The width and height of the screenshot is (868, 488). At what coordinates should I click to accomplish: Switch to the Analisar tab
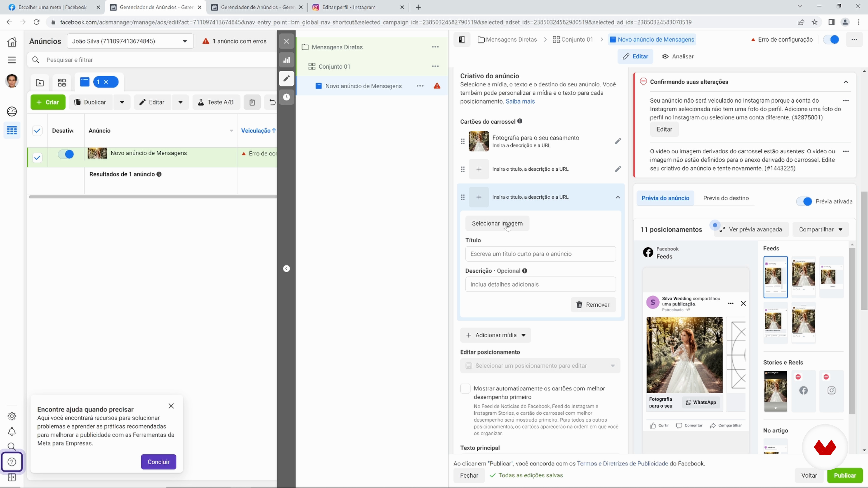(678, 56)
